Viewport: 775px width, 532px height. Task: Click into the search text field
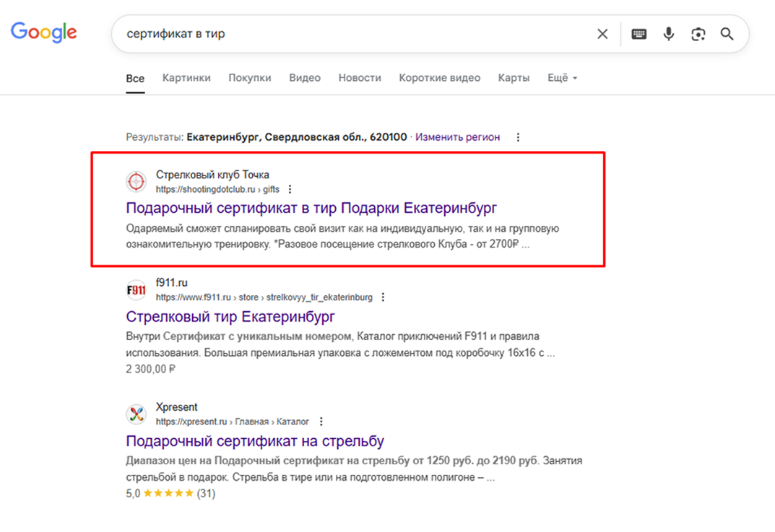(x=354, y=34)
